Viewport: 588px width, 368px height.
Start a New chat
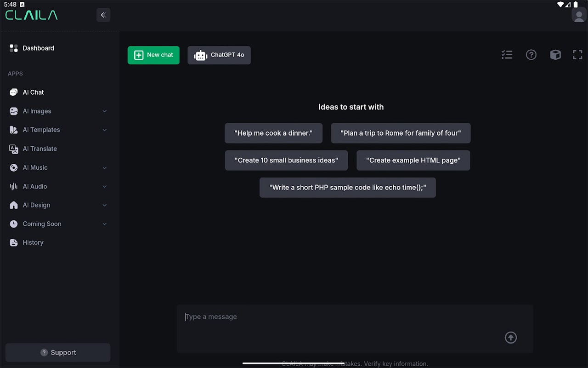click(153, 55)
